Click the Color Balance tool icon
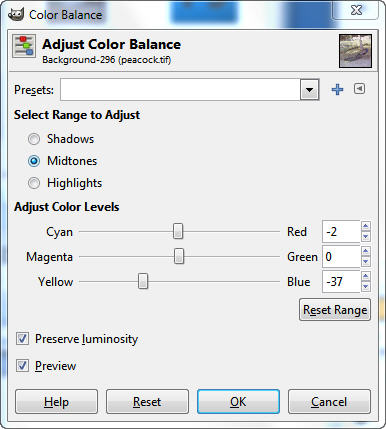The height and width of the screenshot is (429, 386). click(x=24, y=46)
